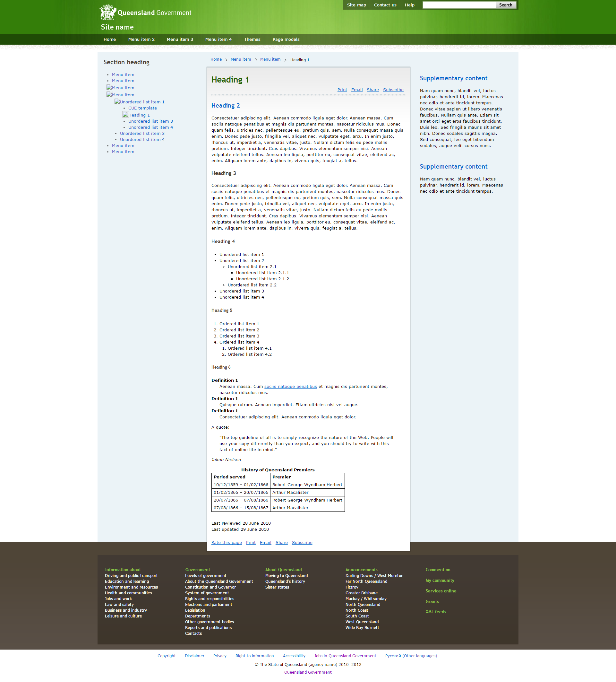Open CUE template in section sidebar
Screen dimensions: 616x682
click(142, 108)
